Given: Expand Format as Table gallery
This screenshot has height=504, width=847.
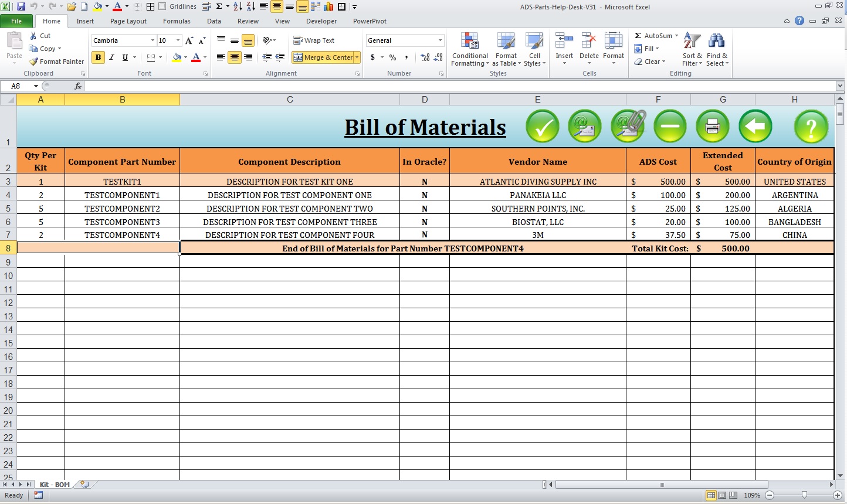Looking at the screenshot, I should coord(506,49).
